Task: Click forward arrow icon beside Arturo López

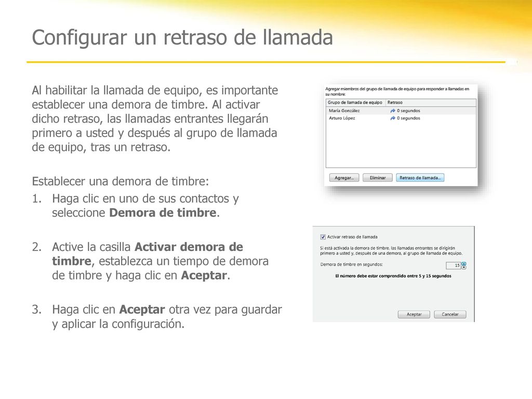Action: click(393, 118)
